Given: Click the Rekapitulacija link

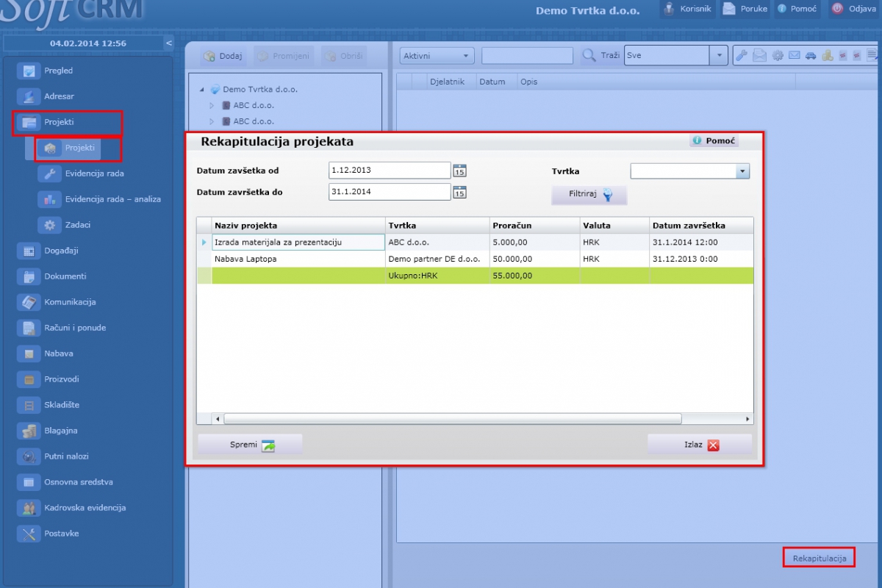Looking at the screenshot, I should pyautogui.click(x=820, y=559).
